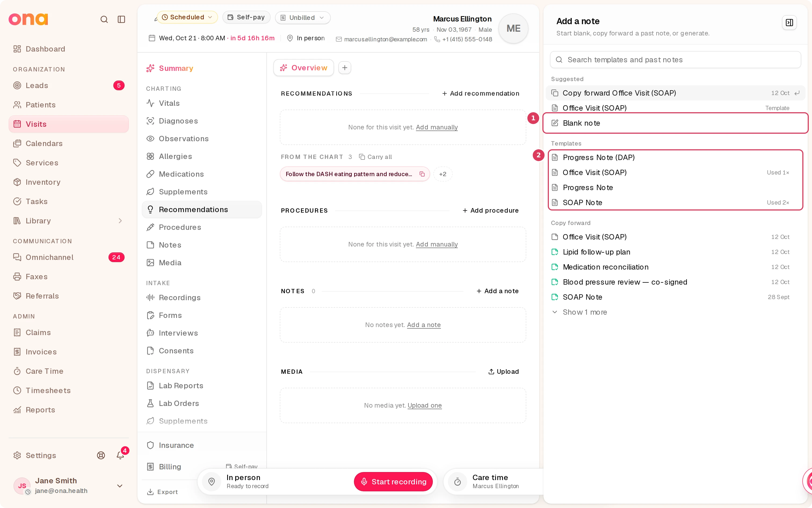Open the help lifebuoy icon beside Settings
Viewport: 812px width, 508px height.
click(101, 455)
